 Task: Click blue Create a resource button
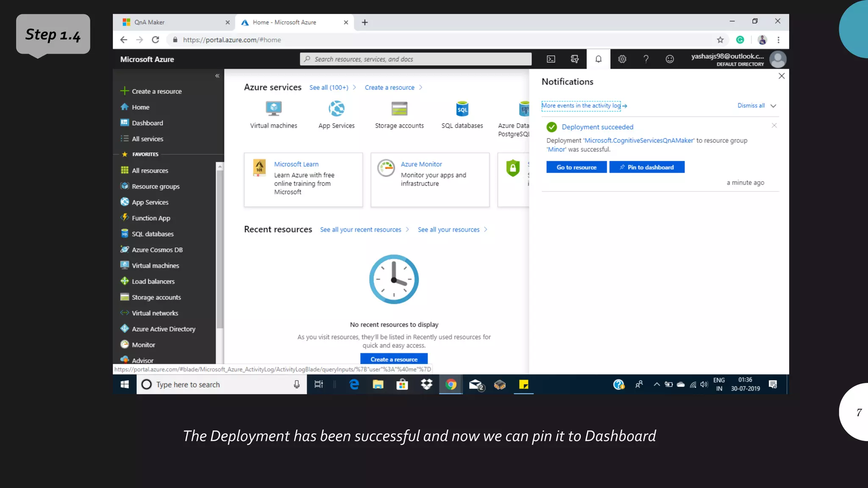click(x=394, y=359)
